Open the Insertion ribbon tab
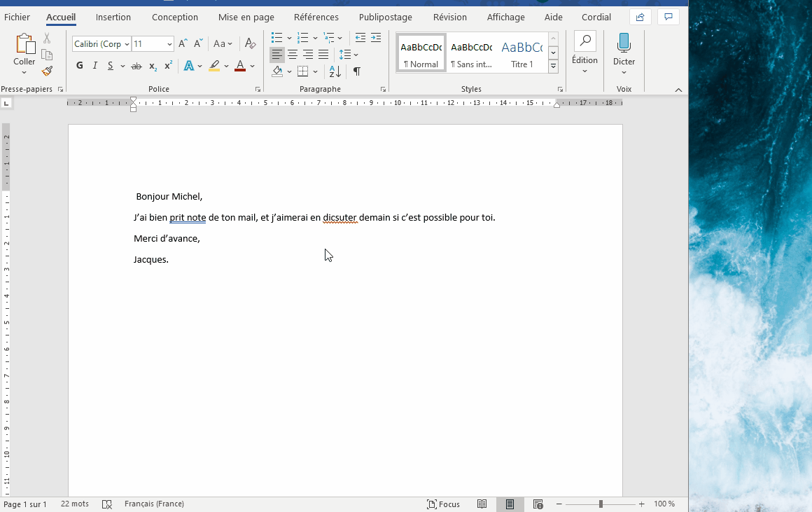This screenshot has width=812, height=512. point(113,17)
